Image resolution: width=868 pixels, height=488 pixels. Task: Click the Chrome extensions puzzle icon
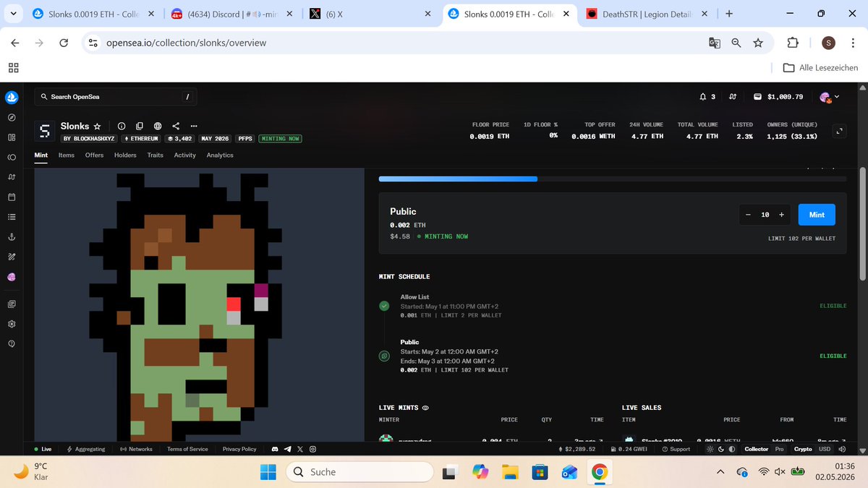[x=792, y=43]
